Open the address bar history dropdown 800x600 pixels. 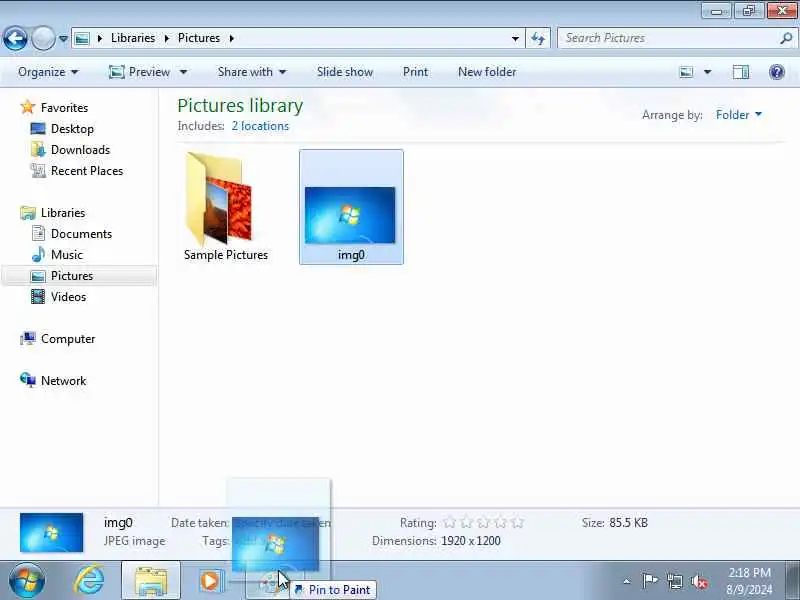point(515,38)
